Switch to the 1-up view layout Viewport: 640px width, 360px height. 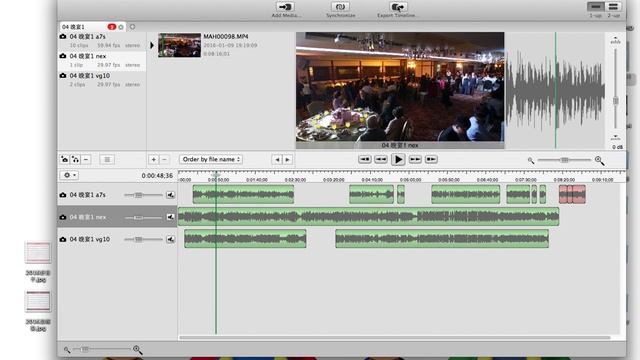[596, 7]
